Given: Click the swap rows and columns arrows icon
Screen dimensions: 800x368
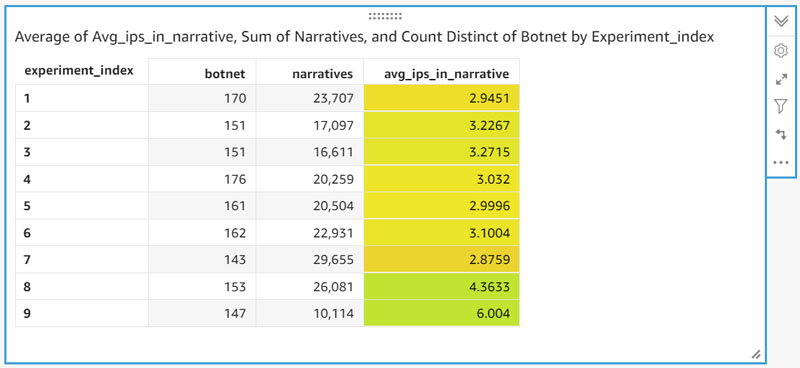Looking at the screenshot, I should 781,134.
